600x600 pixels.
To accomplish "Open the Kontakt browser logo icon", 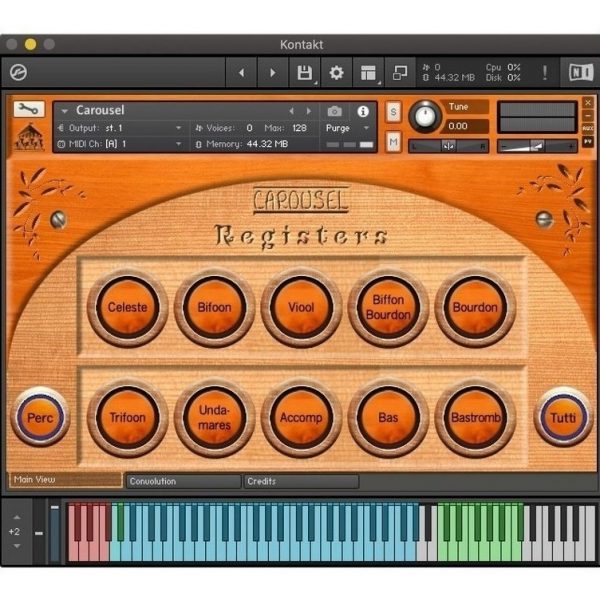I will tap(18, 72).
